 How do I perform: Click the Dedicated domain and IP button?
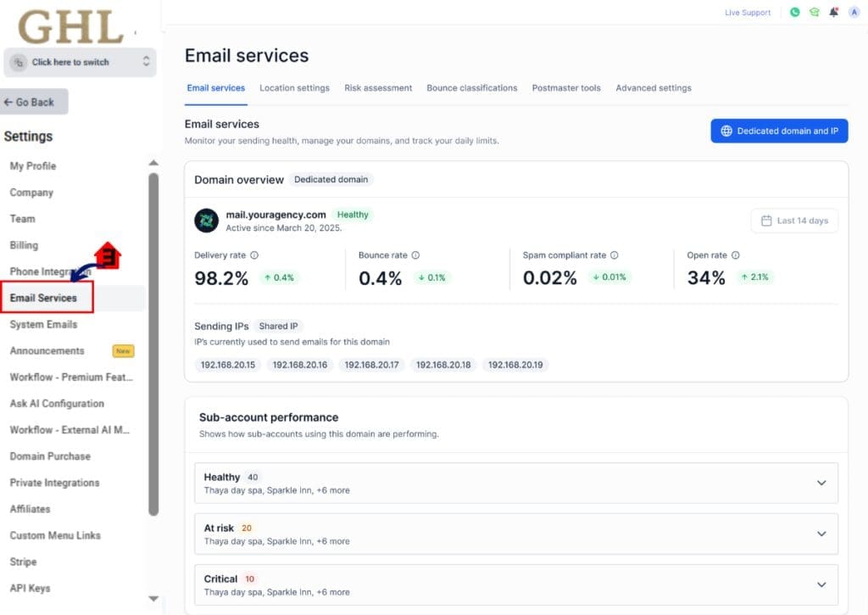(780, 131)
